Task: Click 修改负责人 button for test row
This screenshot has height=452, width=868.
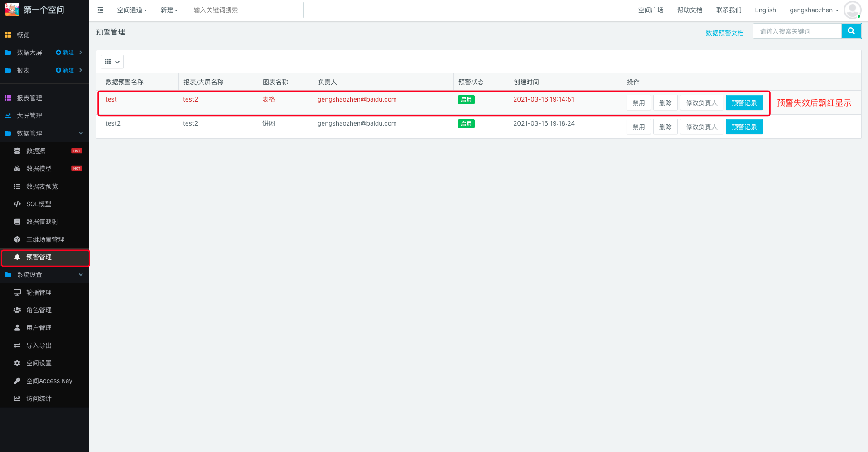Action: pyautogui.click(x=702, y=103)
